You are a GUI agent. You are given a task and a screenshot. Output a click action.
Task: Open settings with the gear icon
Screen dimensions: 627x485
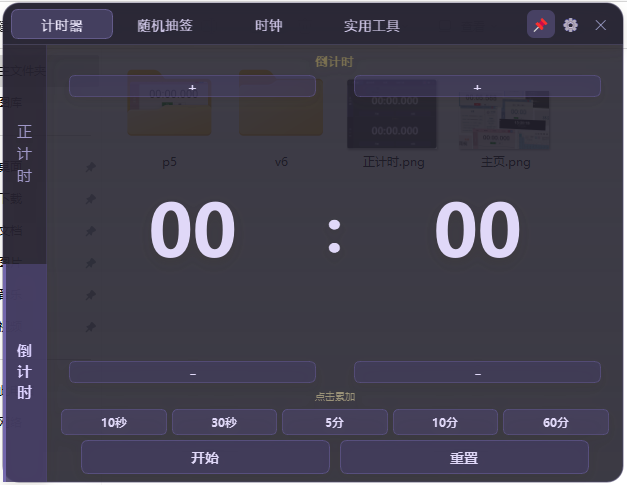click(571, 25)
